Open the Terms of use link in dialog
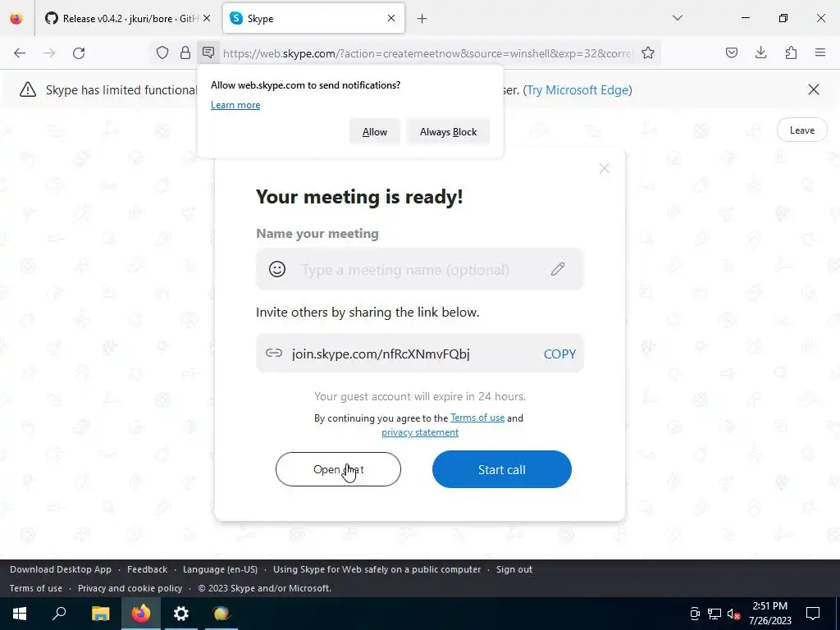 pyautogui.click(x=477, y=418)
